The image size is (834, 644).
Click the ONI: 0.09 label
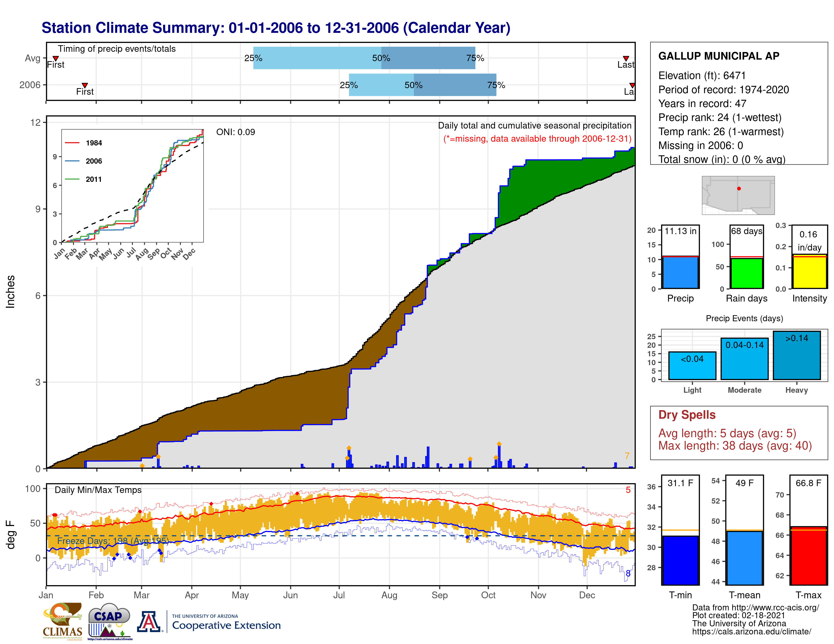pyautogui.click(x=235, y=132)
